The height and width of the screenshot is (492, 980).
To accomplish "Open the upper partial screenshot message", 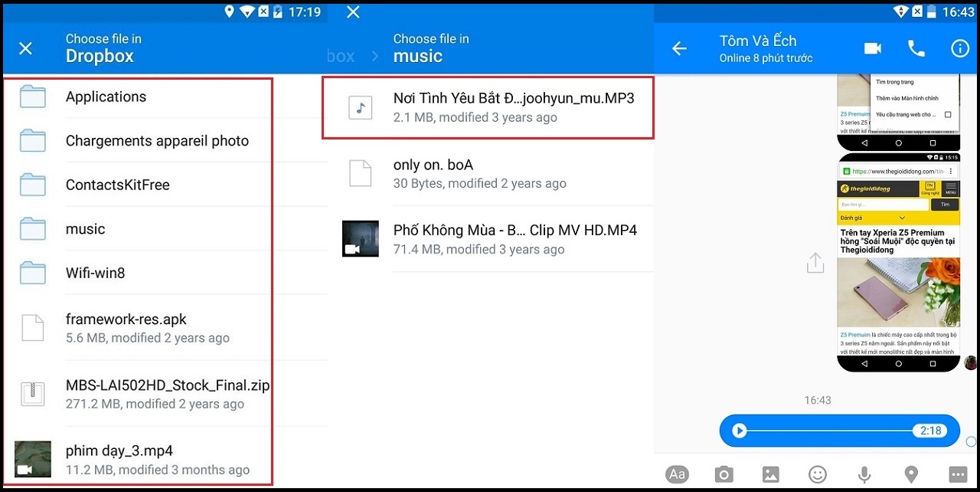I will (898, 113).
